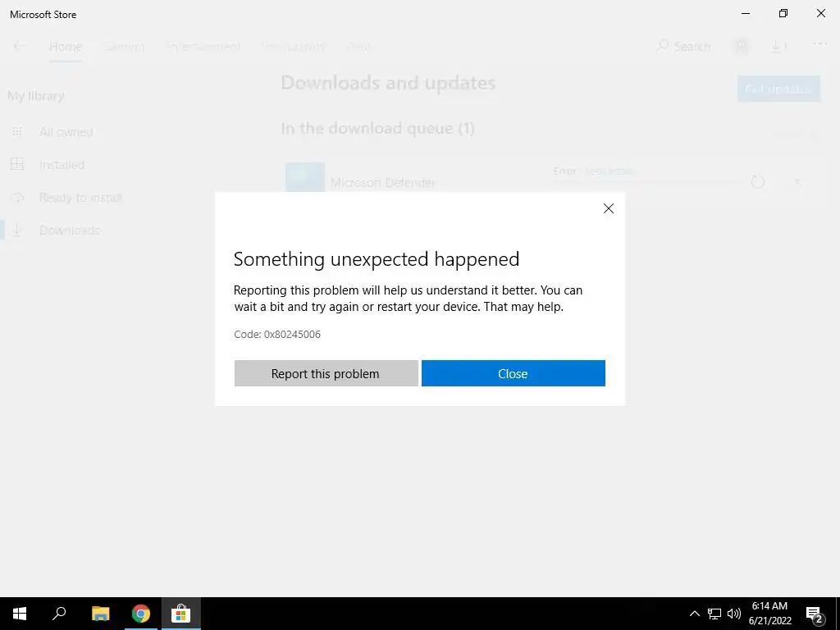Select Ready to install in My library

(x=80, y=198)
